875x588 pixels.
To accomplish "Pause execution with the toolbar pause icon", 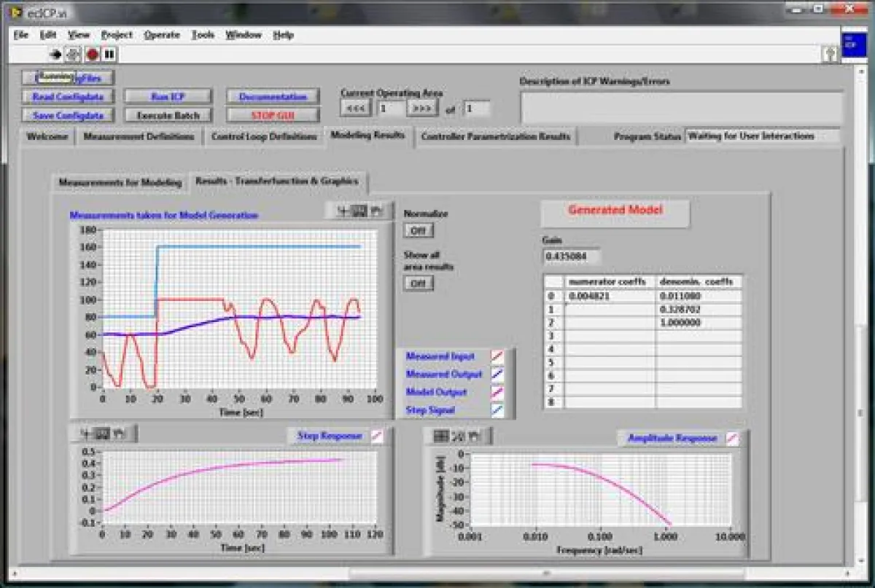I will [x=109, y=54].
